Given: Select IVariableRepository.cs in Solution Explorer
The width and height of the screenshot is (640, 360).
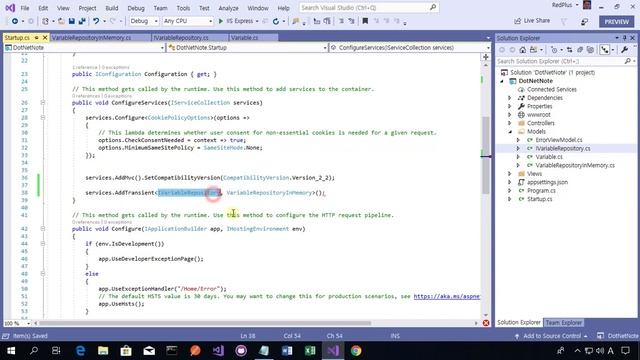Looking at the screenshot, I should [x=562, y=149].
